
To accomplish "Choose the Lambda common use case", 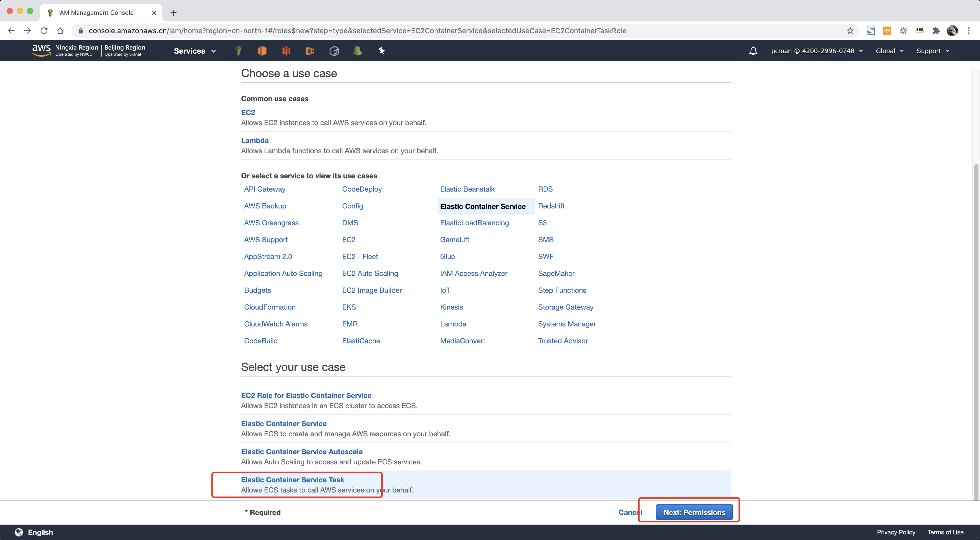I will pos(255,140).
